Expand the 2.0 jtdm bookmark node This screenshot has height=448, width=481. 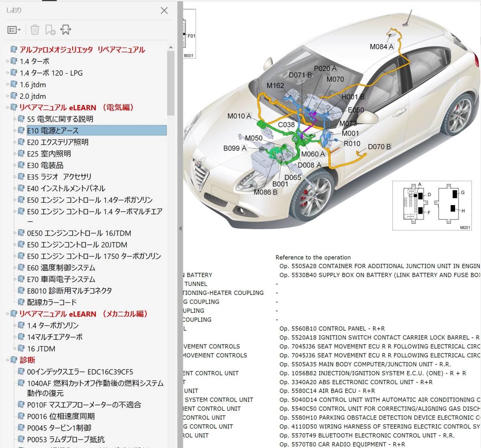coord(7,96)
